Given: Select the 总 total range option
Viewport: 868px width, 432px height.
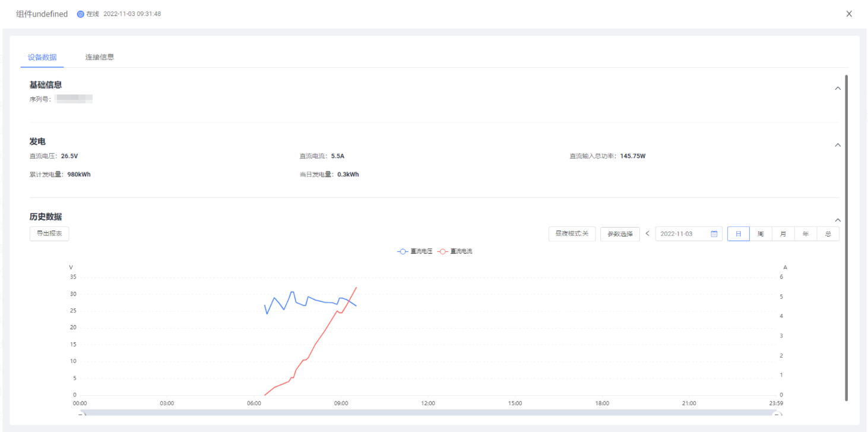Looking at the screenshot, I should (828, 234).
